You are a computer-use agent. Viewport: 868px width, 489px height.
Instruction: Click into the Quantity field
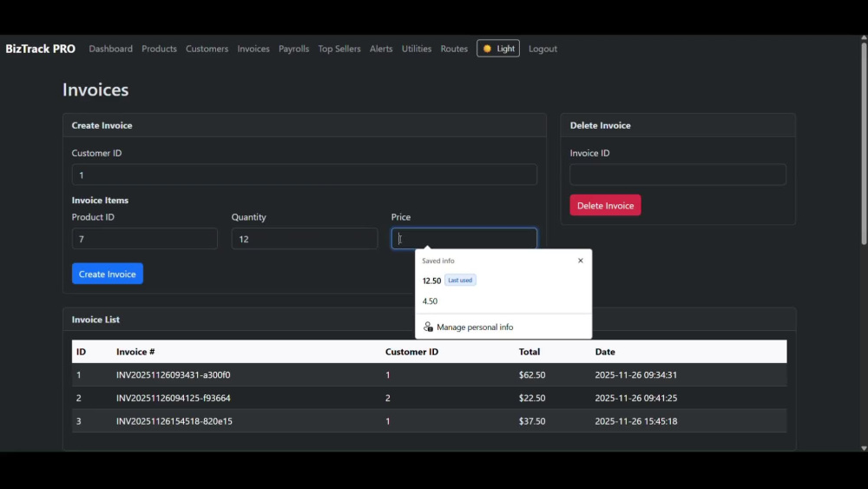(305, 239)
